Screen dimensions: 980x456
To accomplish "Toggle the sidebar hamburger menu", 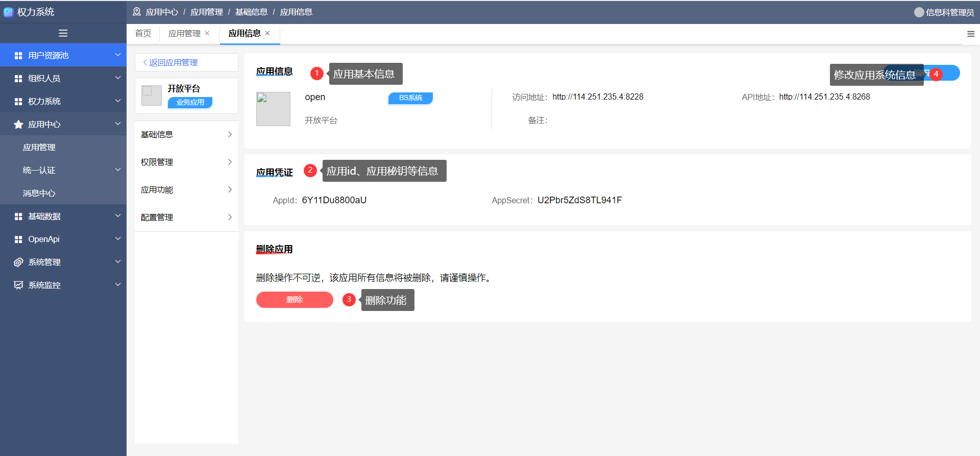I will pyautogui.click(x=63, y=33).
